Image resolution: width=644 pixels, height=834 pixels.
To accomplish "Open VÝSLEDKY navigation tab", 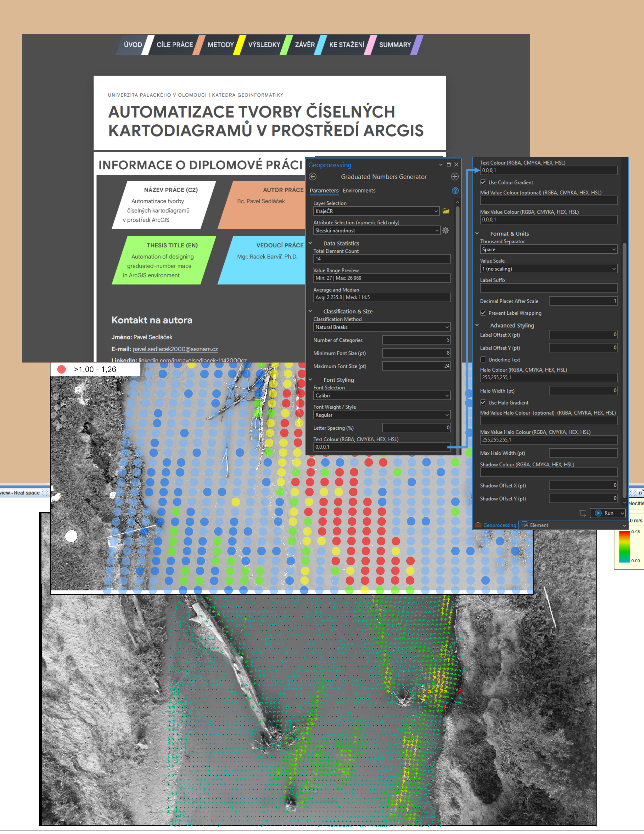I will (264, 45).
